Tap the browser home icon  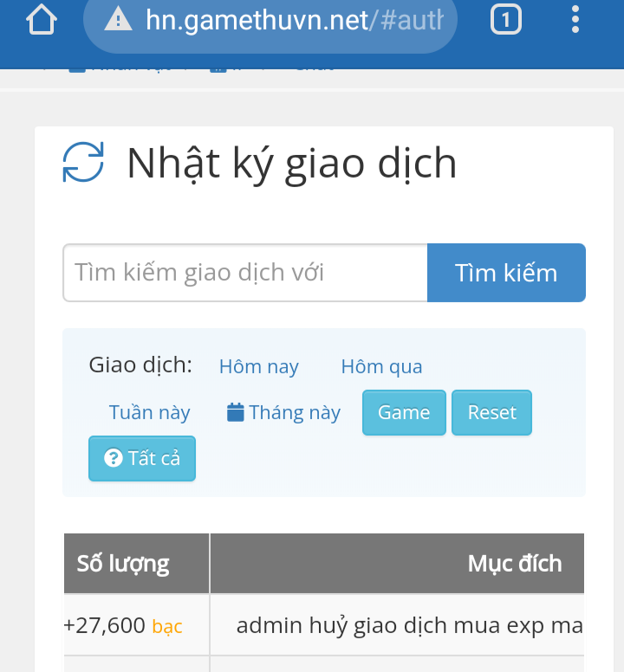pos(42,19)
